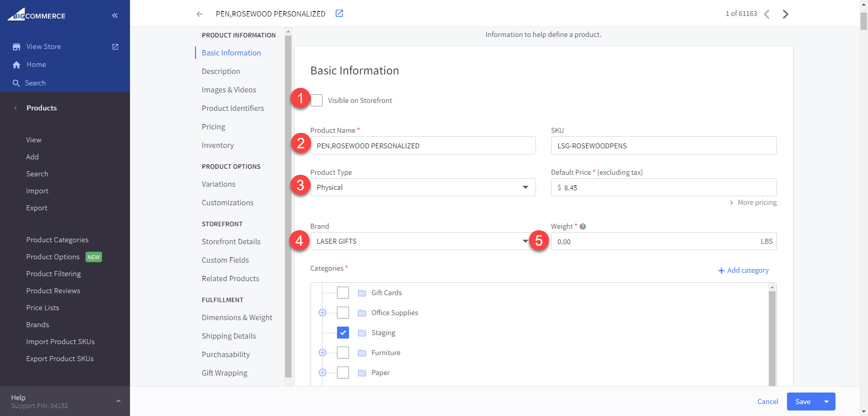This screenshot has height=416, width=868.
Task: Go to Description section
Action: [x=221, y=71]
